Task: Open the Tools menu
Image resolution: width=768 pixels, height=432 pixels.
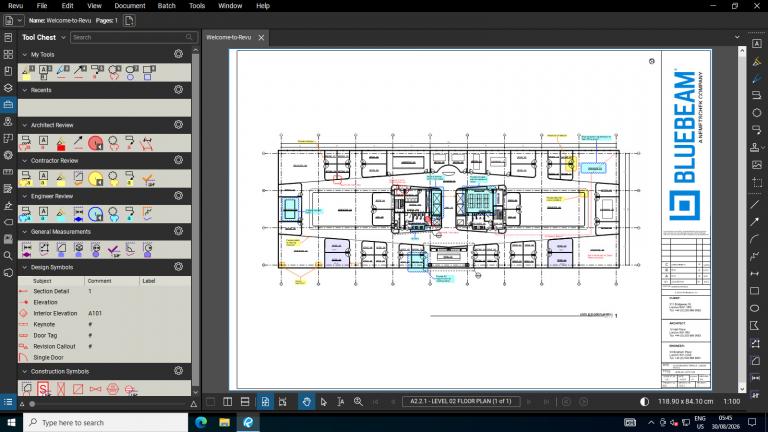Action: pos(197,6)
